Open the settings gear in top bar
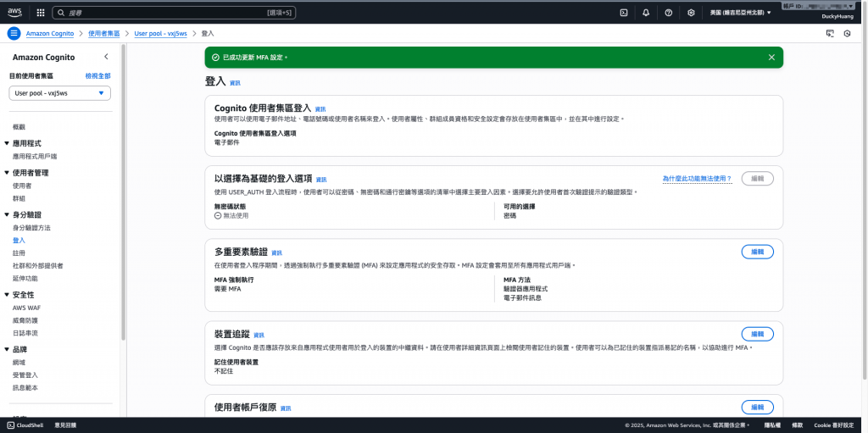The height and width of the screenshot is (433, 868). (x=691, y=12)
